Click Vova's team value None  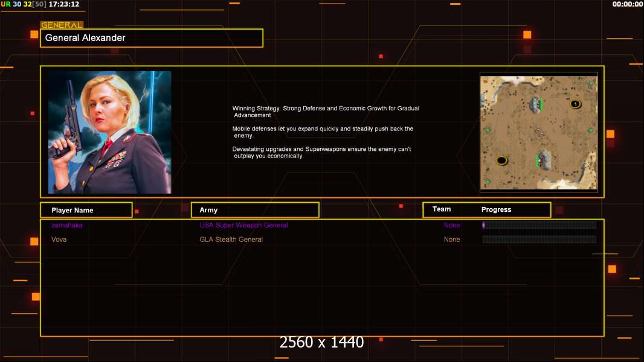[x=452, y=240]
